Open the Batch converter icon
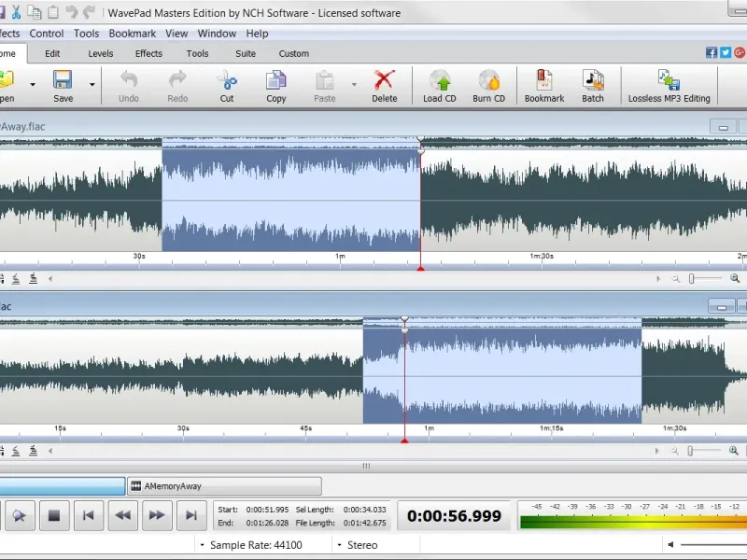Screen dimensions: 747x560 point(593,84)
